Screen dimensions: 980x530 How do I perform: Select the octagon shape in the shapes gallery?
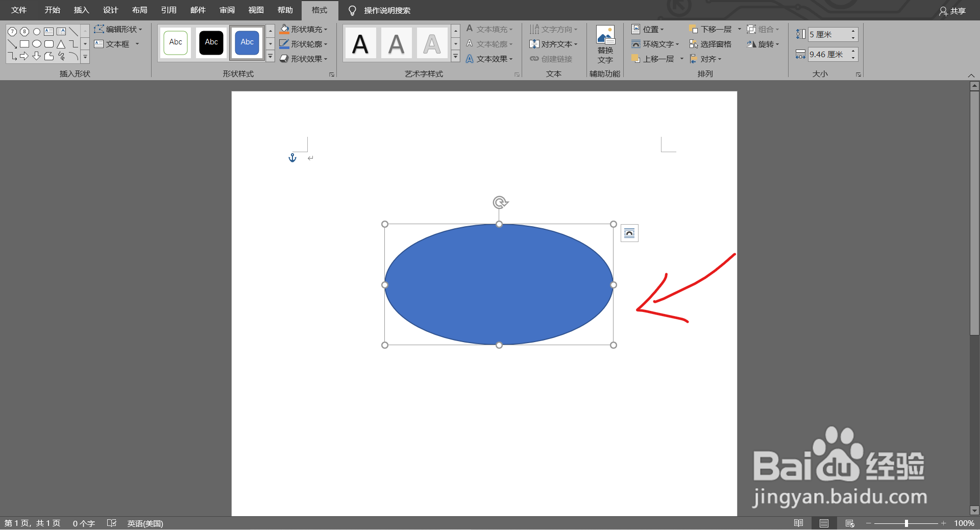24,32
